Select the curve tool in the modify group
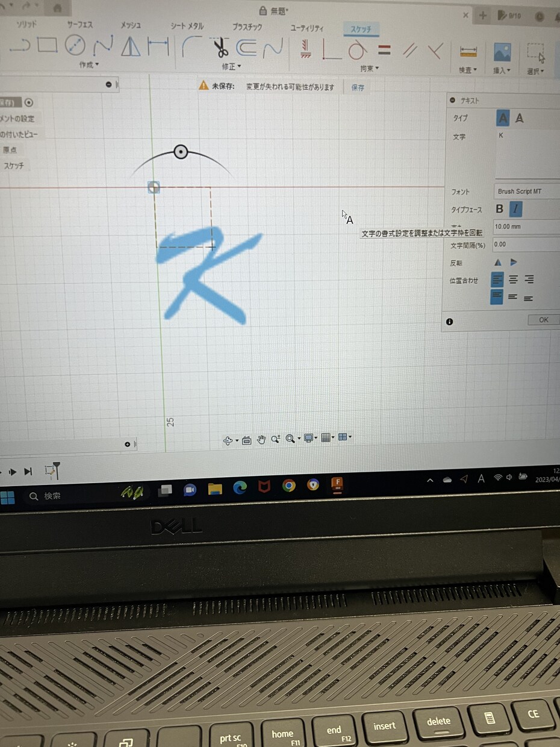Image resolution: width=560 pixels, height=747 pixels. click(273, 48)
